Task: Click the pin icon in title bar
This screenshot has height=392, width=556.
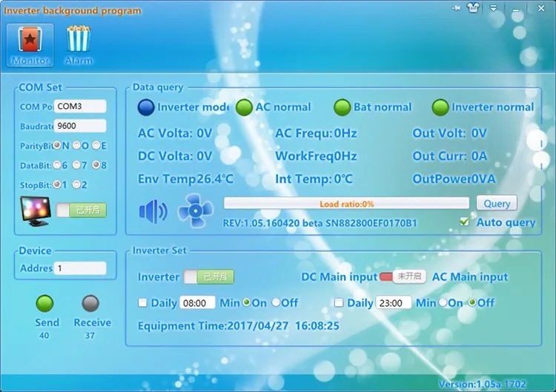Action: tap(456, 8)
